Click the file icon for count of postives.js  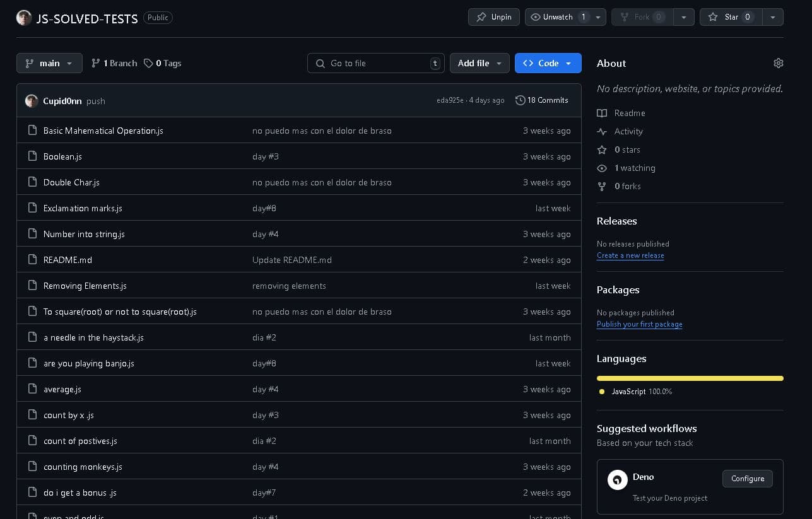pos(32,441)
